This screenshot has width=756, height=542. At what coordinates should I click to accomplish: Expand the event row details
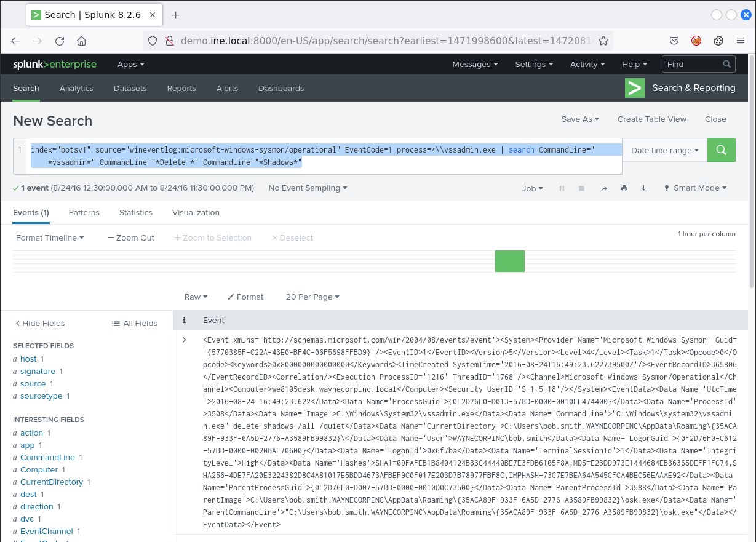coord(184,340)
